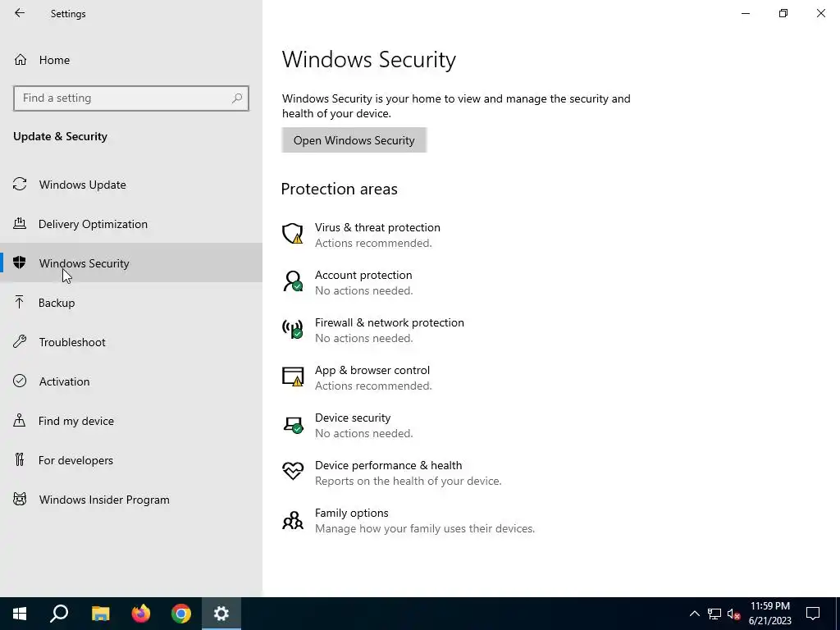This screenshot has height=630, width=840.
Task: Click the App & browser control window icon
Action: (x=293, y=377)
